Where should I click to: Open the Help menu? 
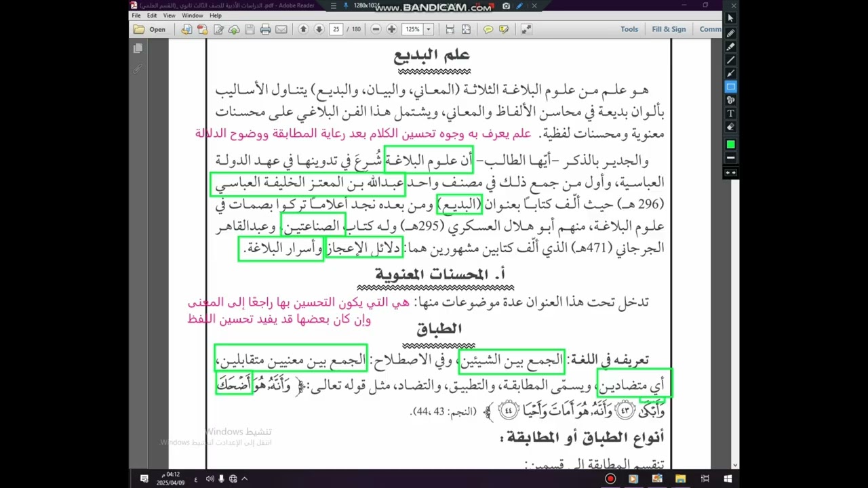[x=215, y=16]
